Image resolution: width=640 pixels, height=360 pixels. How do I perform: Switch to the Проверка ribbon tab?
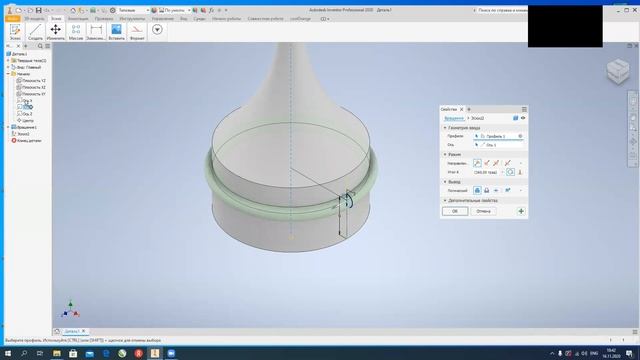[104, 19]
